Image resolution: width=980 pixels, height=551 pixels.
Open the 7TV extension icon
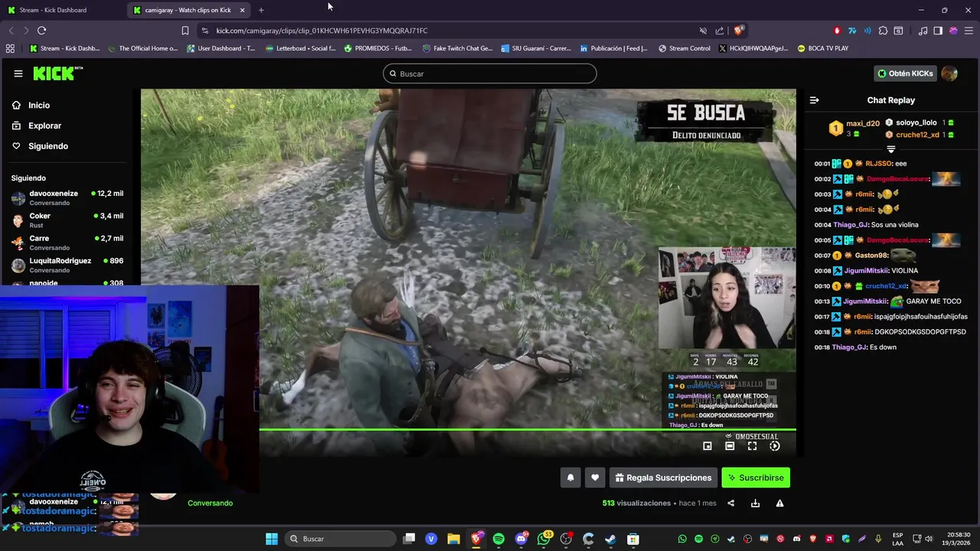(852, 31)
